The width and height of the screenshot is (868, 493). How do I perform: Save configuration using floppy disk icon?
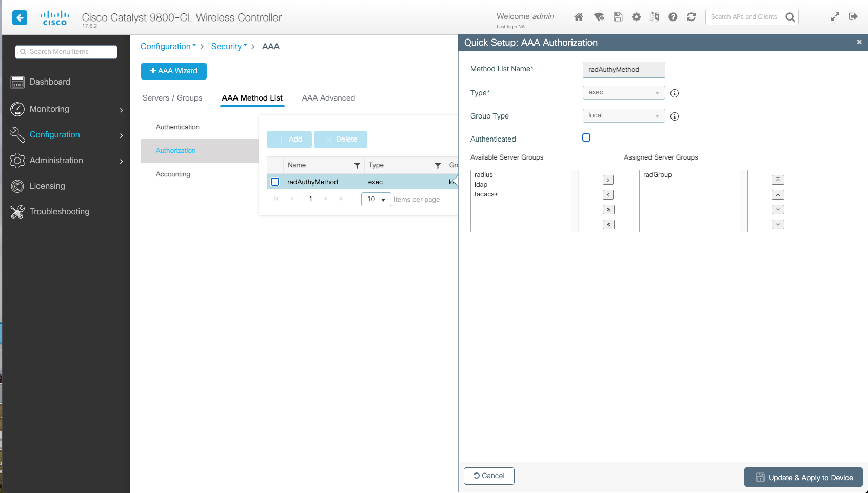pos(618,17)
